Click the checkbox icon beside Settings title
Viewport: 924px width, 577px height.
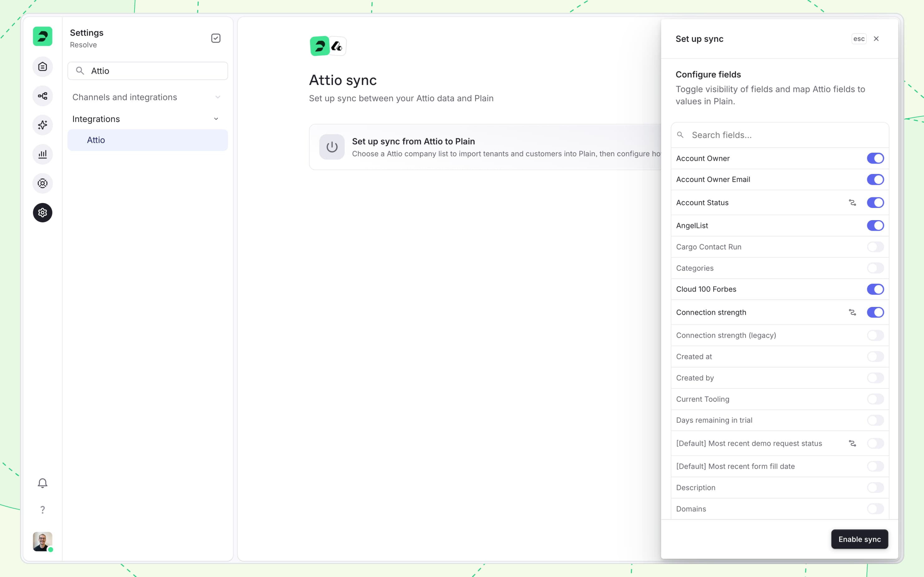click(x=216, y=38)
